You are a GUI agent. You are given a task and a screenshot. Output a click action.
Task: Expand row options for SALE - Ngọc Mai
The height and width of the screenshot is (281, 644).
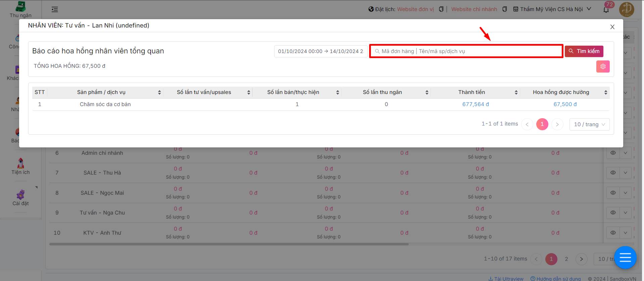(x=625, y=193)
